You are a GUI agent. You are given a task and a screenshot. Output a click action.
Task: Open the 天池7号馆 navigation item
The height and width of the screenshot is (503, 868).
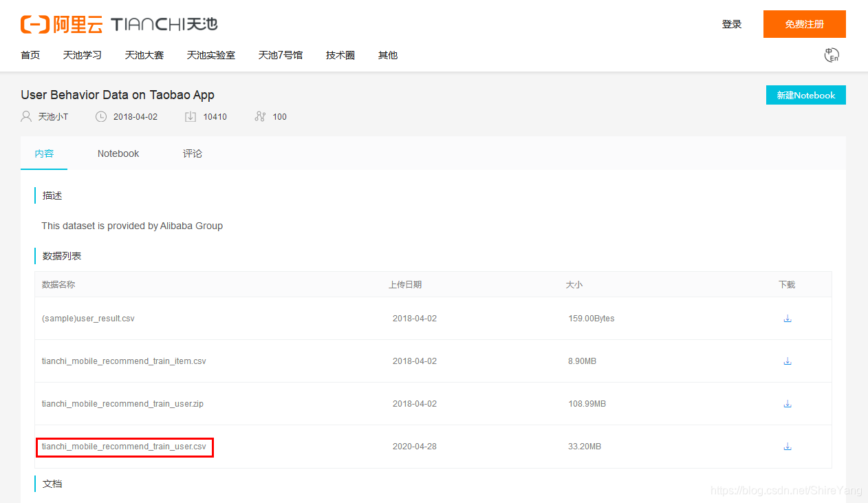pos(281,55)
